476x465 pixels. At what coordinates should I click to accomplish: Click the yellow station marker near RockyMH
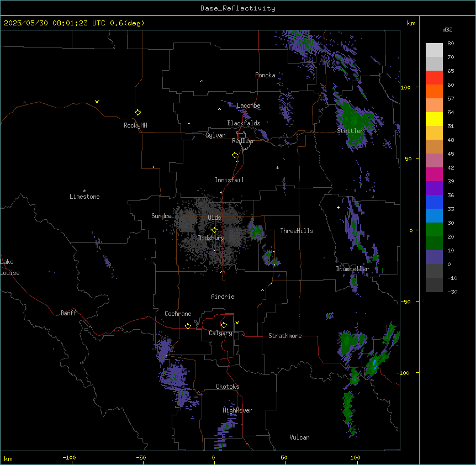coord(137,112)
